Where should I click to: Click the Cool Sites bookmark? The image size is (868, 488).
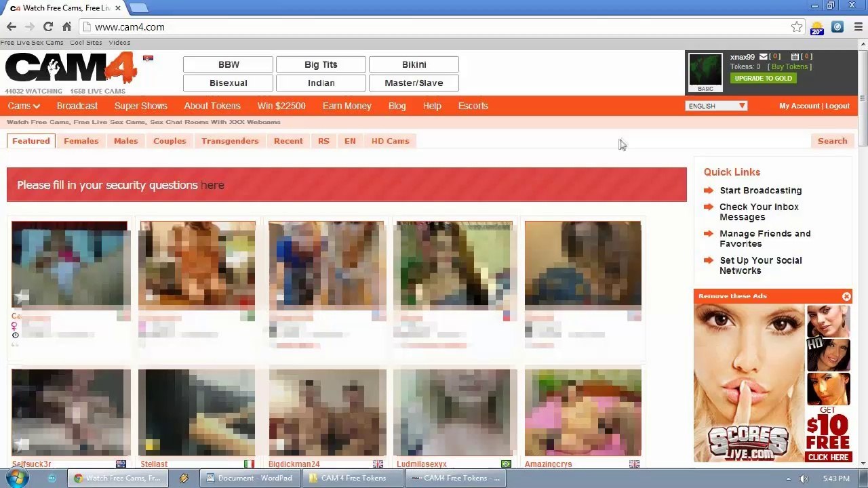tap(86, 43)
